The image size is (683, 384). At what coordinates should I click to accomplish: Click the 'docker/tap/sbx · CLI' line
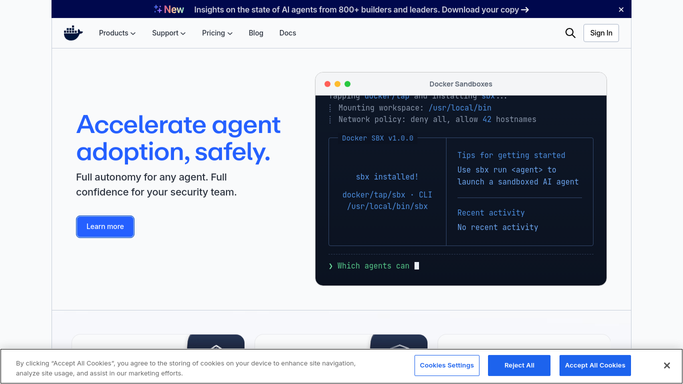[x=387, y=195]
